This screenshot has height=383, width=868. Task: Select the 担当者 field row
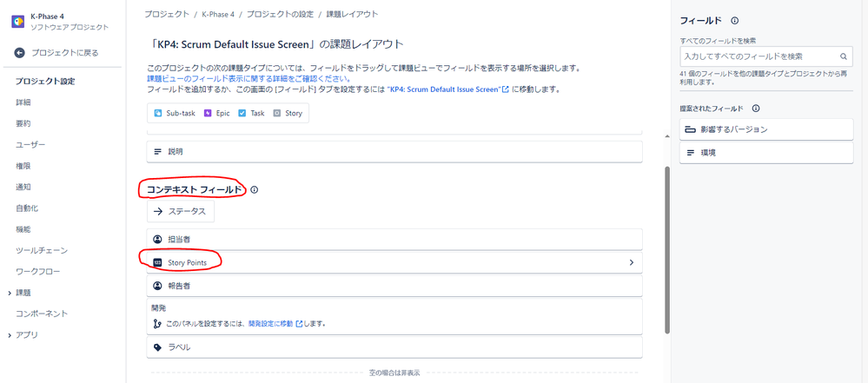(x=394, y=239)
